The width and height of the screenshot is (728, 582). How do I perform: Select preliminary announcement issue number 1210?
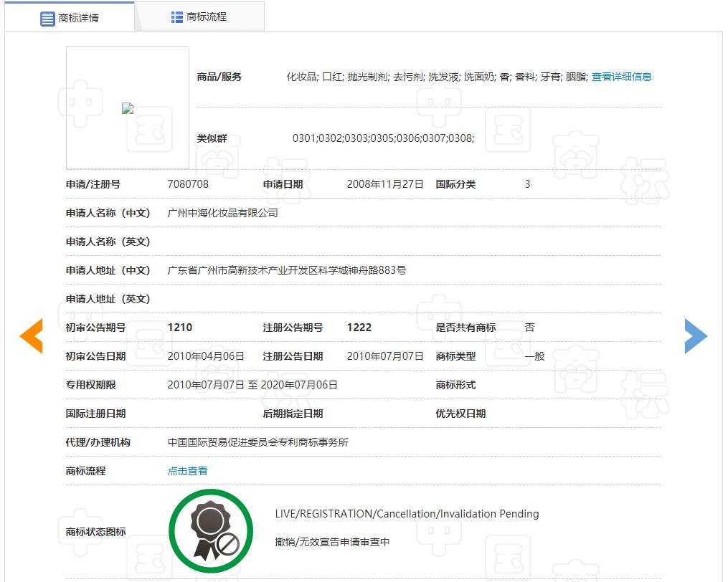point(180,328)
